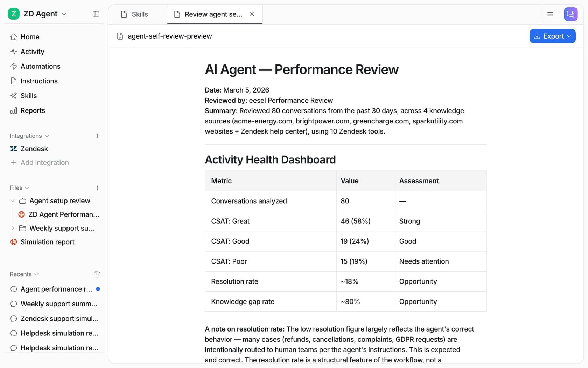Open the ZD Agent Performance file
The height and width of the screenshot is (368, 588).
64,214
